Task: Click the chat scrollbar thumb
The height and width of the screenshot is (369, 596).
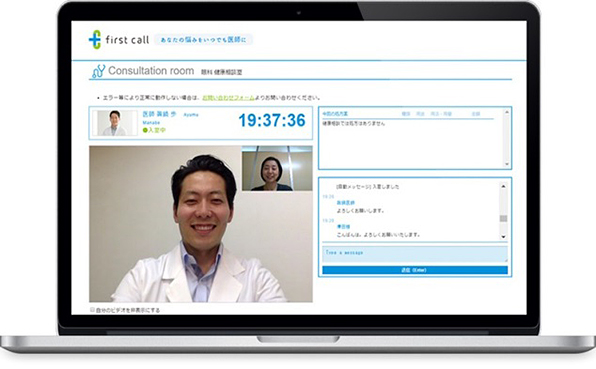Action: pyautogui.click(x=503, y=219)
